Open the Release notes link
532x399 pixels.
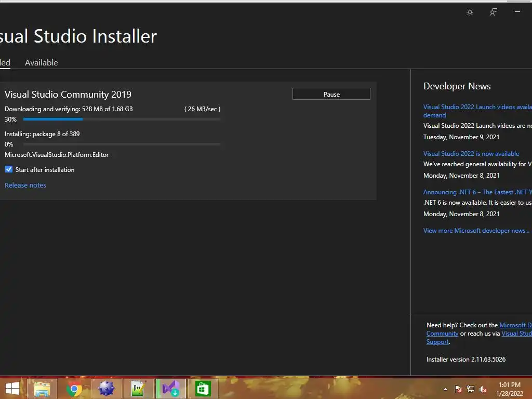point(25,185)
